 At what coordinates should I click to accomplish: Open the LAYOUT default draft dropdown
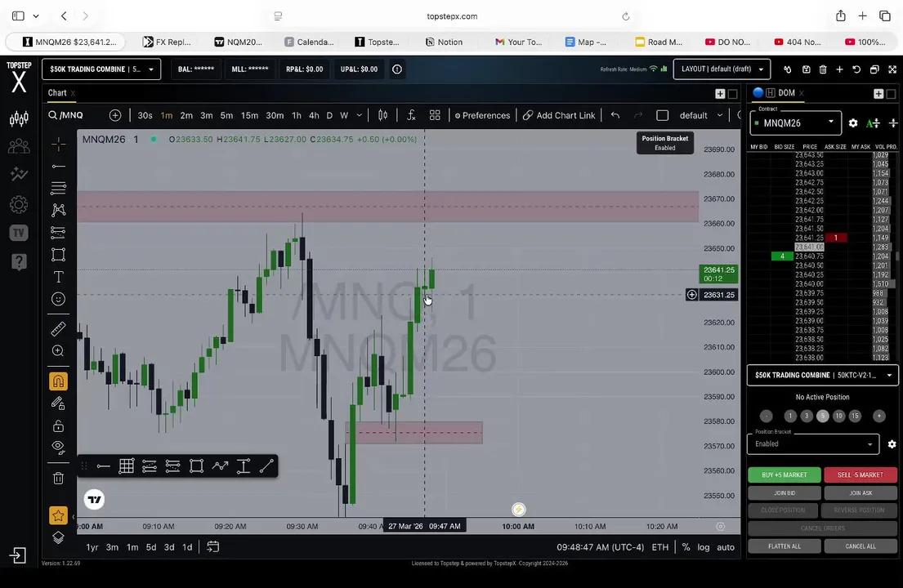tap(722, 69)
